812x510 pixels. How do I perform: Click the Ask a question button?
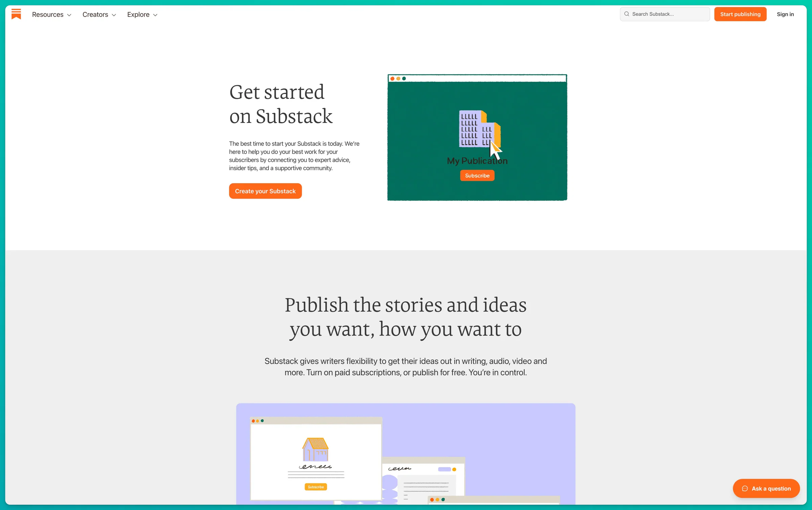click(766, 488)
